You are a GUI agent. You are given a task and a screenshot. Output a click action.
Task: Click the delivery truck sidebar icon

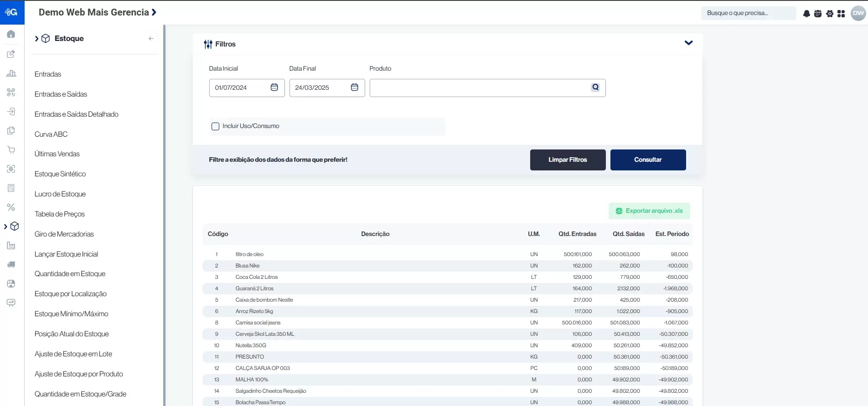11,265
